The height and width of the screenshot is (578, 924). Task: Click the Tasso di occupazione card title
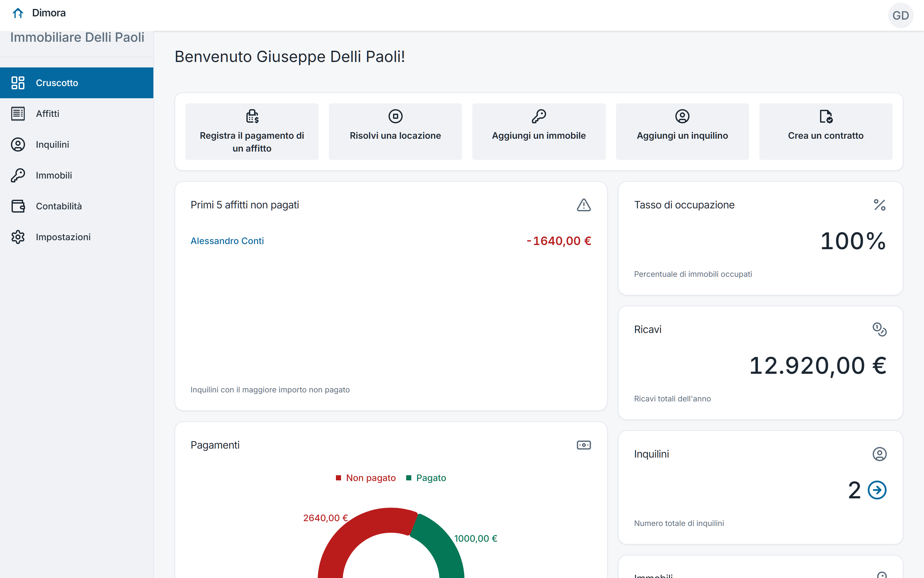pos(684,205)
